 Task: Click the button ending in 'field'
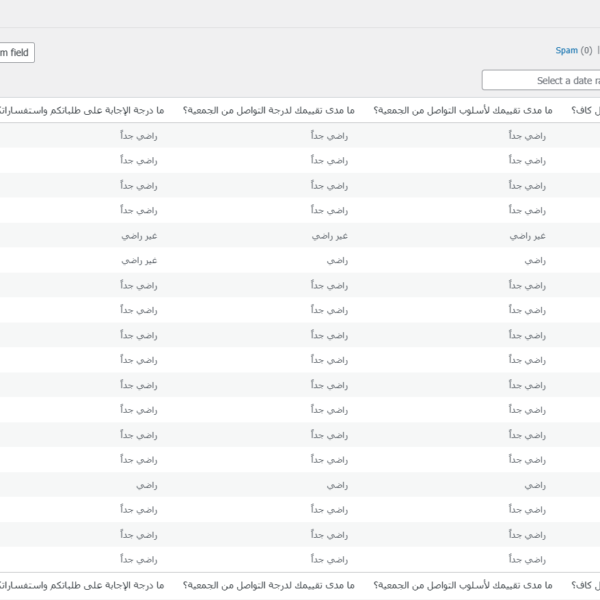pyautogui.click(x=17, y=52)
